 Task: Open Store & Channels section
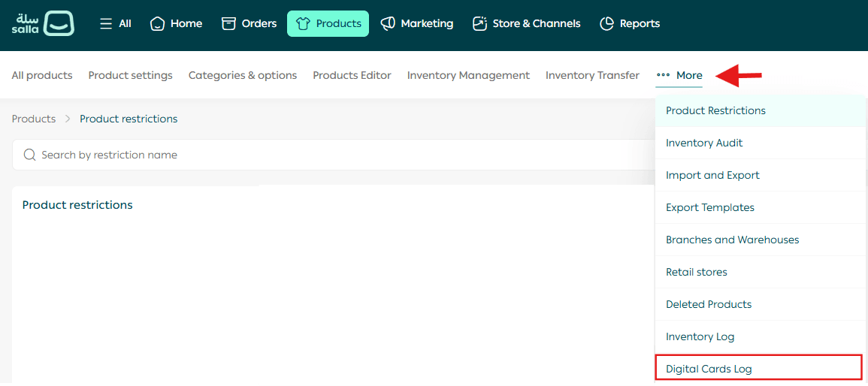pos(526,23)
